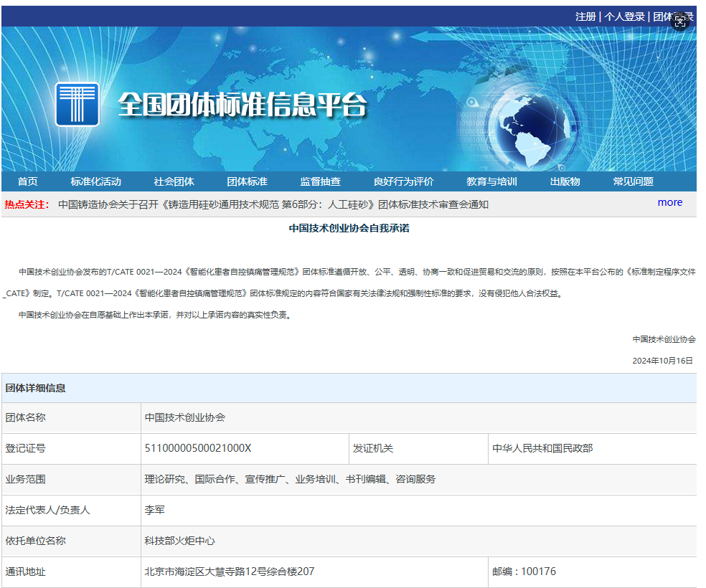Open the 教育与培训 menu item
The width and height of the screenshot is (706, 588).
click(491, 181)
